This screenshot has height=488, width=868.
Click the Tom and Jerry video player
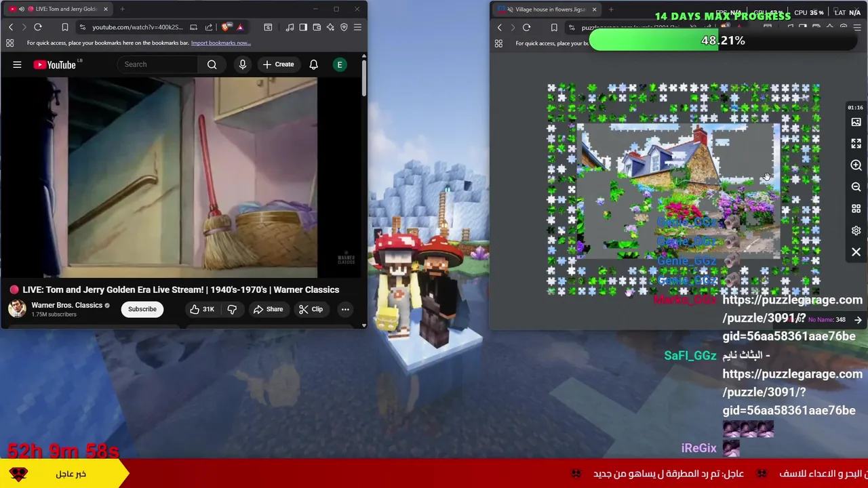click(181, 178)
